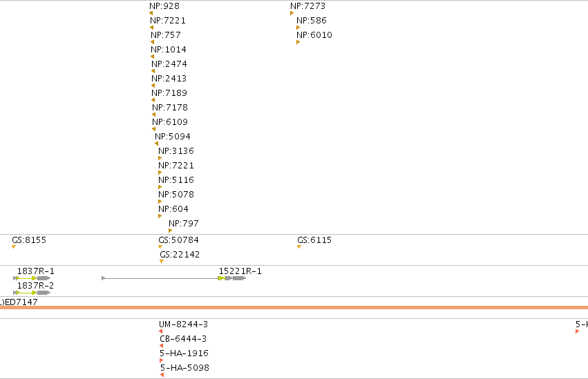
Task: Select the 1837R-2 gene model glyph
Action: [x=32, y=293]
